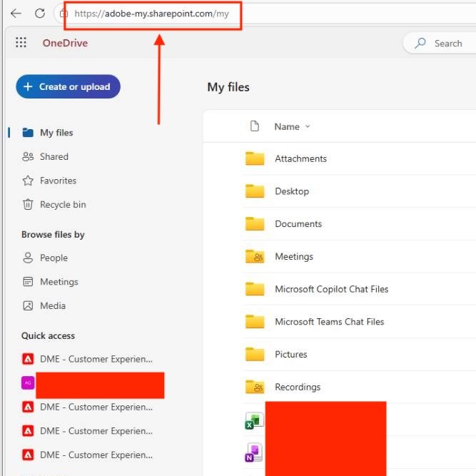Go to Shared in sidebar
476x476 pixels.
tap(54, 156)
